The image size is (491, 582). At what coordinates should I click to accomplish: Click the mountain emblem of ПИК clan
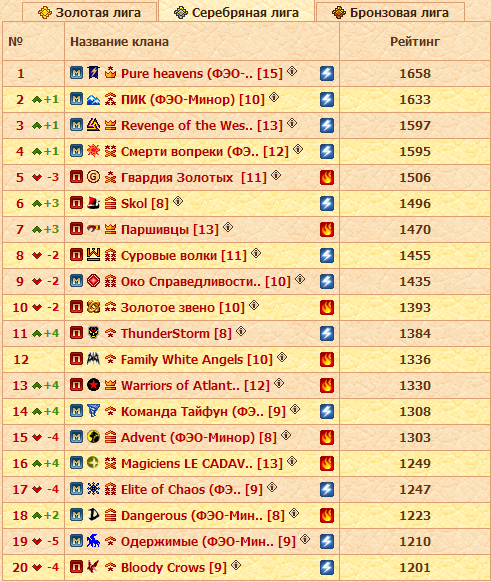[x=93, y=99]
